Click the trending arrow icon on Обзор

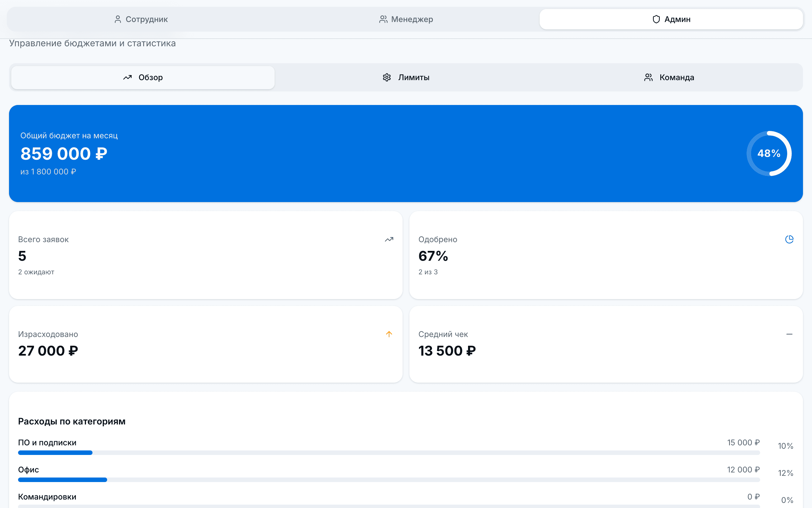coord(127,77)
